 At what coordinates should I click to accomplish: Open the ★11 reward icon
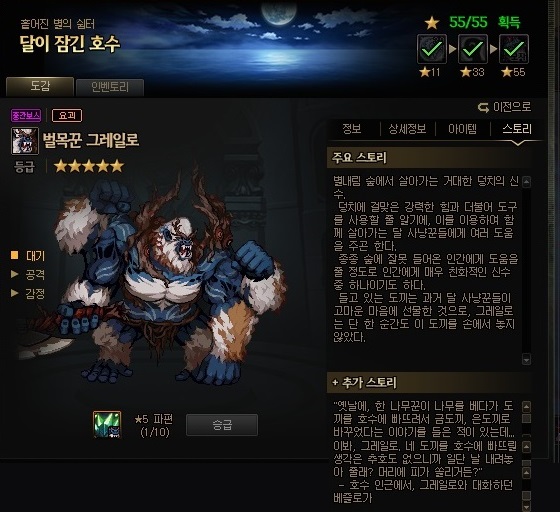coord(432,49)
